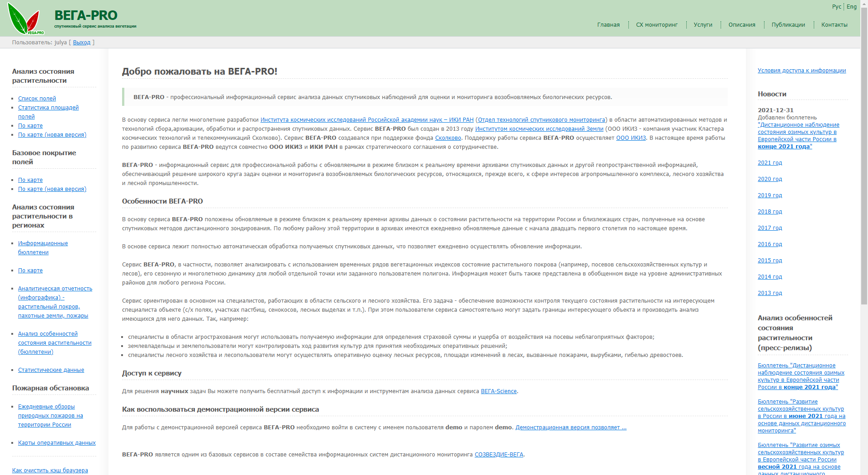868x475 pixels.
Task: Open По карте (новая версия) under vegetation analysis
Action: (52, 134)
